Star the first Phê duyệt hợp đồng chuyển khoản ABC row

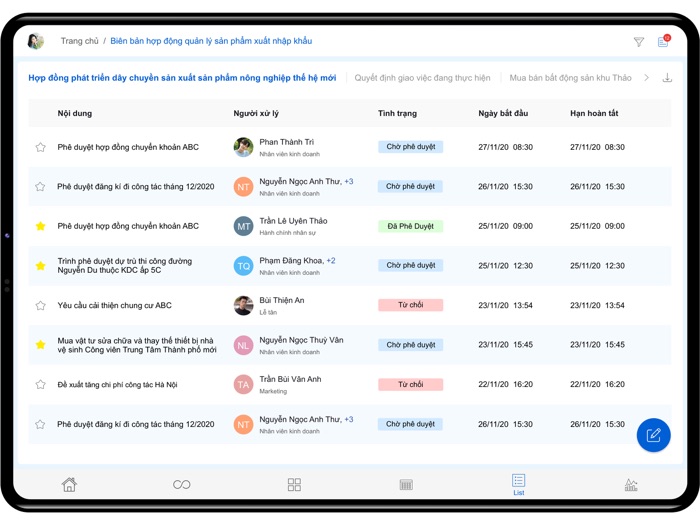click(x=41, y=147)
